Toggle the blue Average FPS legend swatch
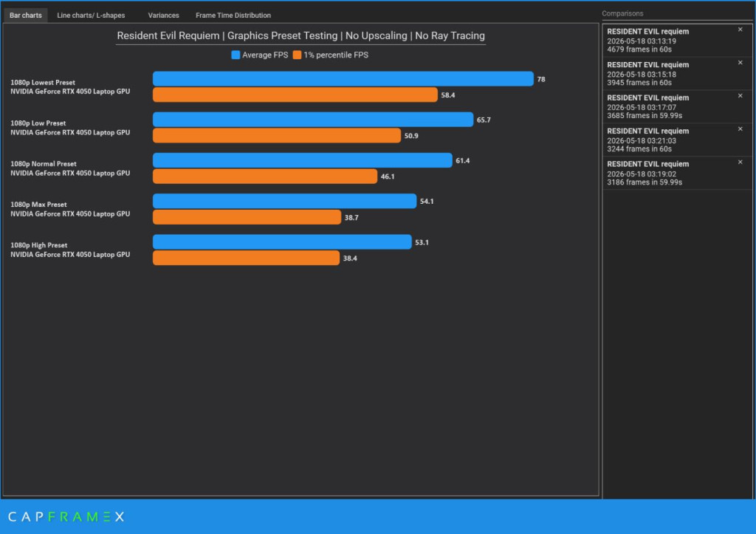 pos(236,55)
